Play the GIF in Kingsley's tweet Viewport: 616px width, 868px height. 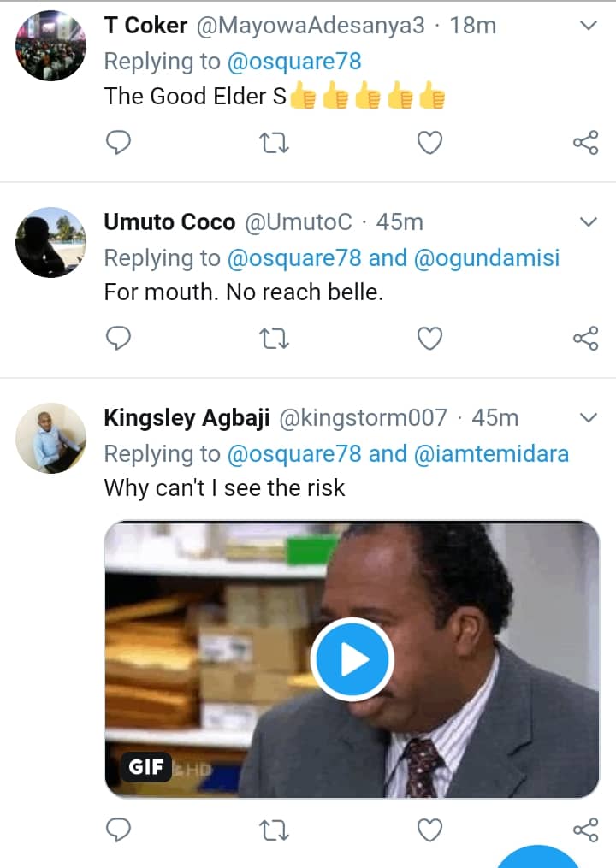[x=351, y=659]
